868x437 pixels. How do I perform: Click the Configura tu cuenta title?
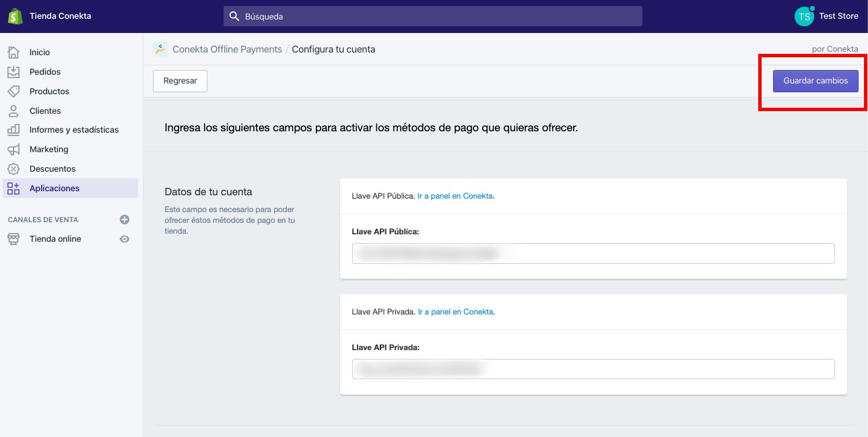tap(333, 49)
